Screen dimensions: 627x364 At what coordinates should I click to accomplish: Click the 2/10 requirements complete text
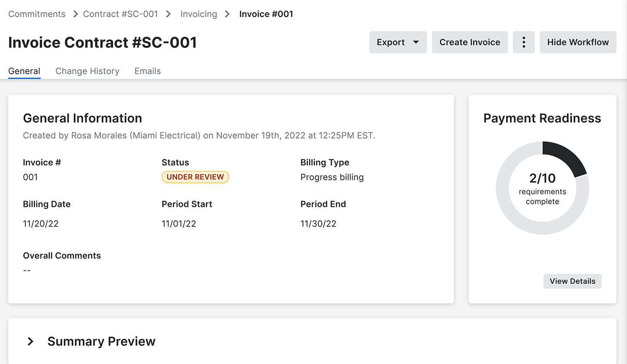click(543, 189)
